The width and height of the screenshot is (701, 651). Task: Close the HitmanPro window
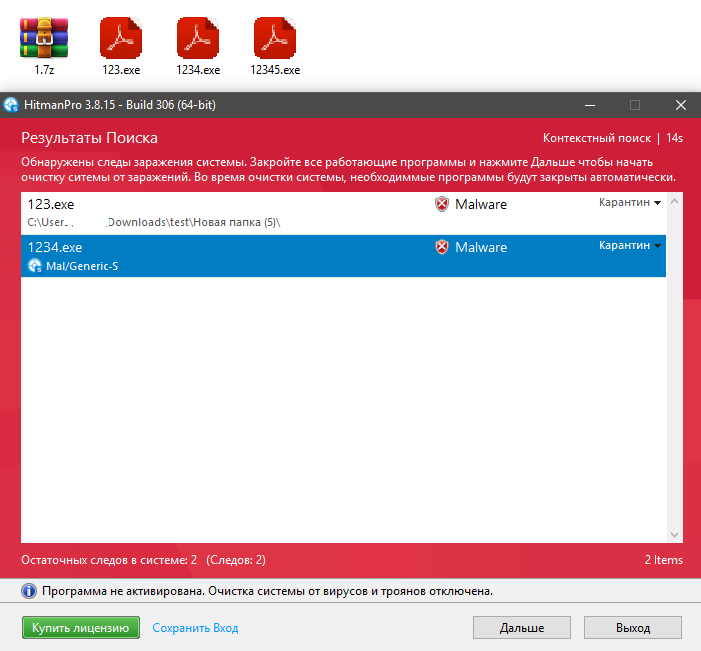pos(680,105)
